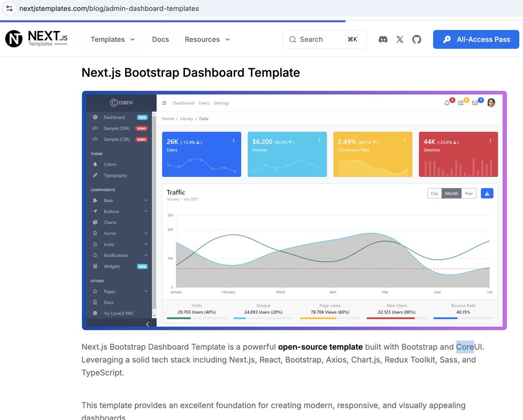Image resolution: width=523 pixels, height=420 pixels.
Task: Click the bell icon next to Notifications in the sidebar
Action: [x=95, y=255]
